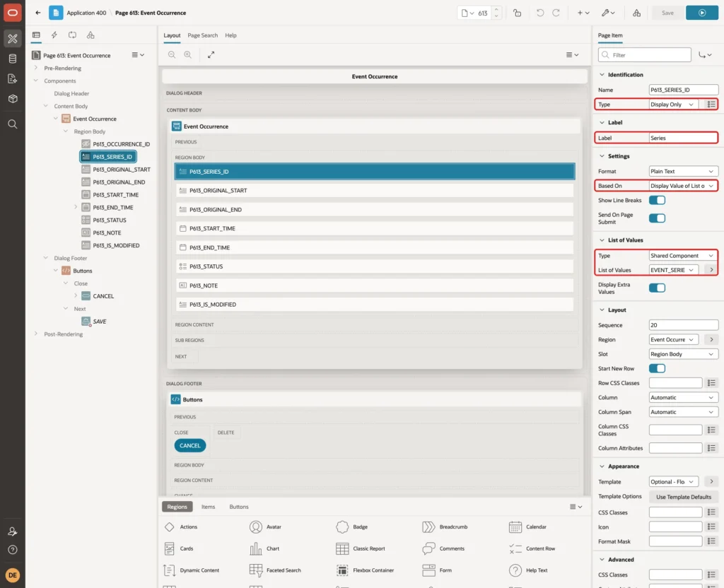Collapse the Identification section
The image size is (724, 588).
click(602, 75)
